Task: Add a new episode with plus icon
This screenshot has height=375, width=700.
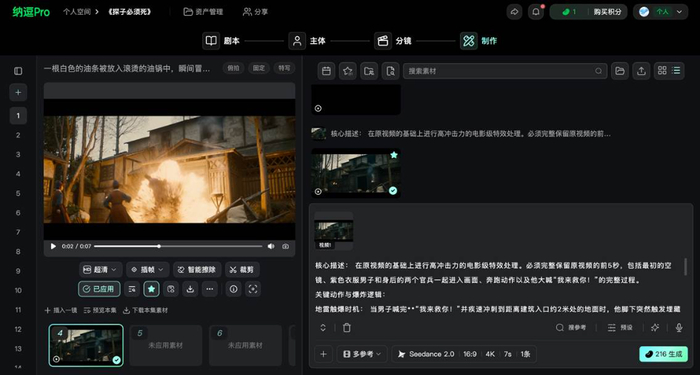Action: 18,92
